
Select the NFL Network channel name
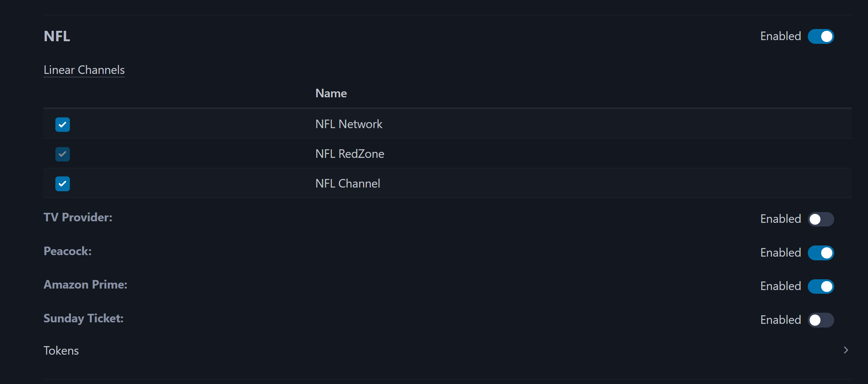coord(349,124)
